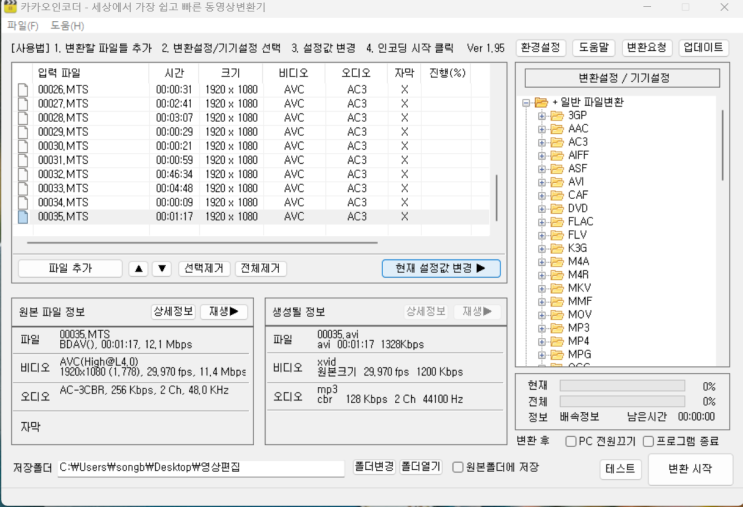Expand the MOV folder node

542,315
